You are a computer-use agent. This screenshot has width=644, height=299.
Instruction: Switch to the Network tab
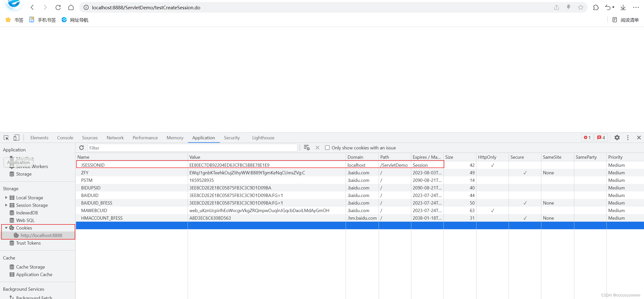(x=115, y=138)
